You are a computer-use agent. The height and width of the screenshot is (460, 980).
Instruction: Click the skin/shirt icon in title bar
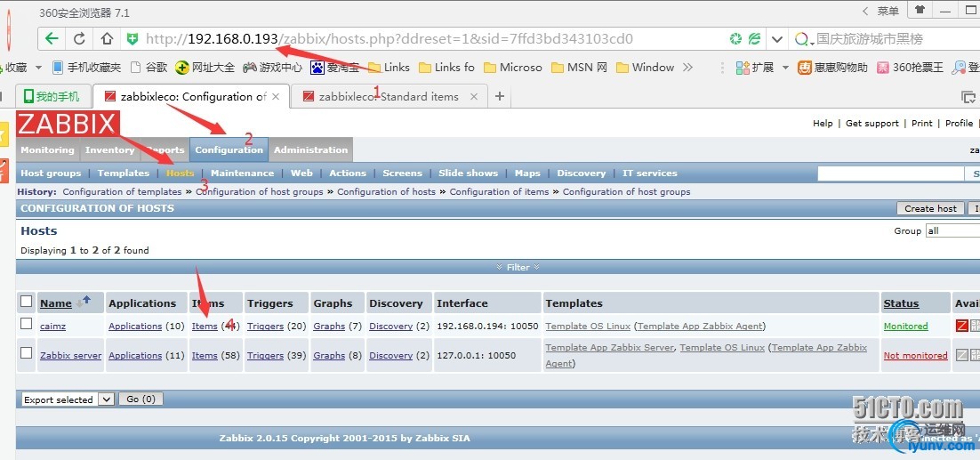coord(920,10)
